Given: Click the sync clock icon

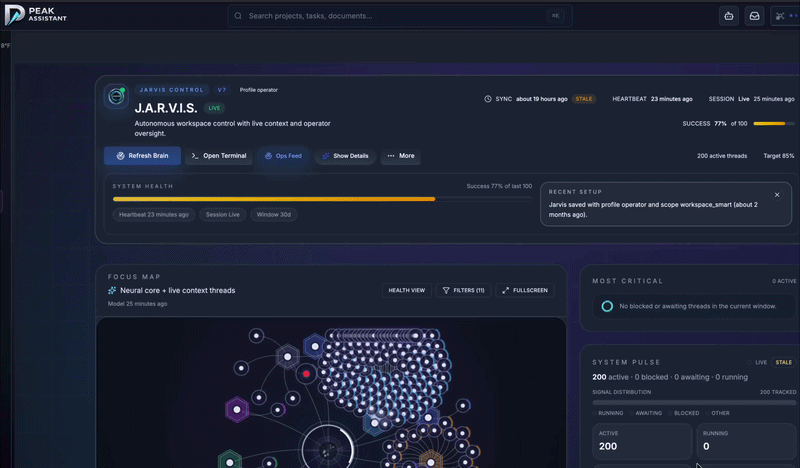Looking at the screenshot, I should (488, 99).
